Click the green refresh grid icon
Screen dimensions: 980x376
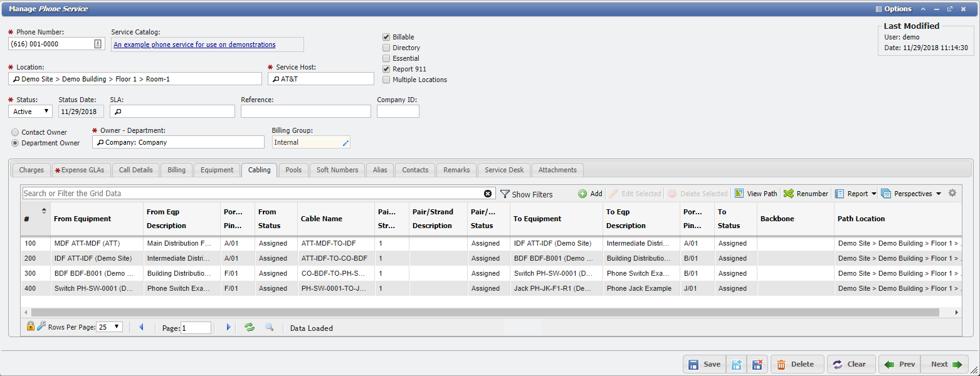click(250, 328)
